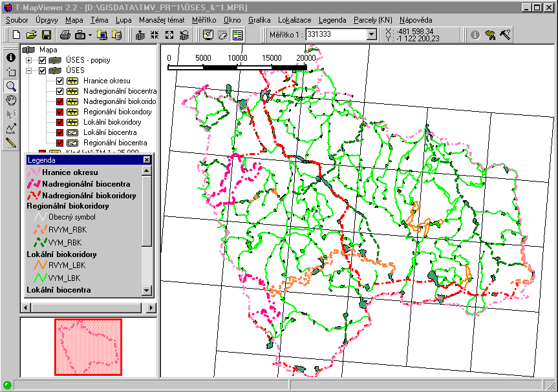Viewport: 558px width, 392px height.
Task: Open the camera button dropdown arrow
Action: (x=90, y=35)
